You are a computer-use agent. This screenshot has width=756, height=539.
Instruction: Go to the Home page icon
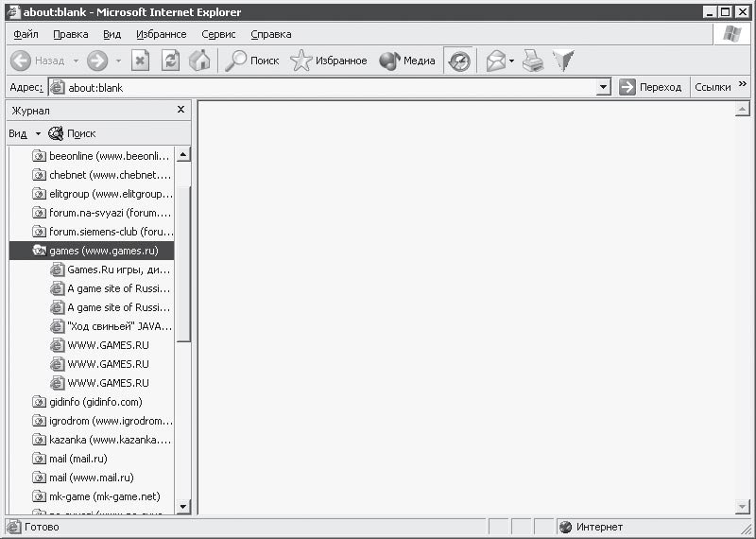[x=198, y=61]
